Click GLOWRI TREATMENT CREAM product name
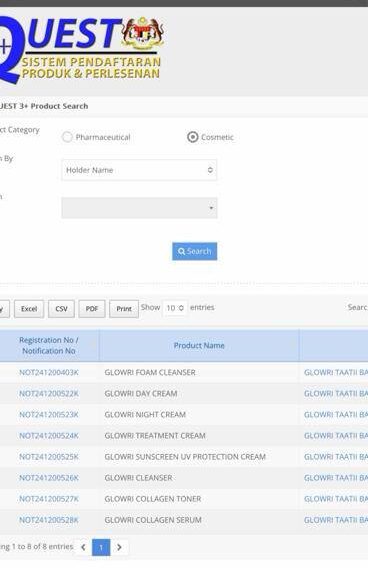The height and width of the screenshot is (568, 368). pos(155,435)
